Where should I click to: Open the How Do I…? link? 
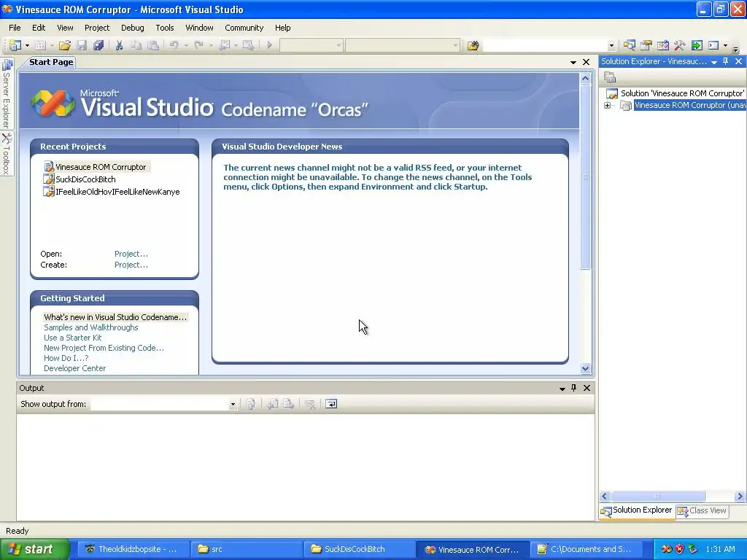[66, 358]
